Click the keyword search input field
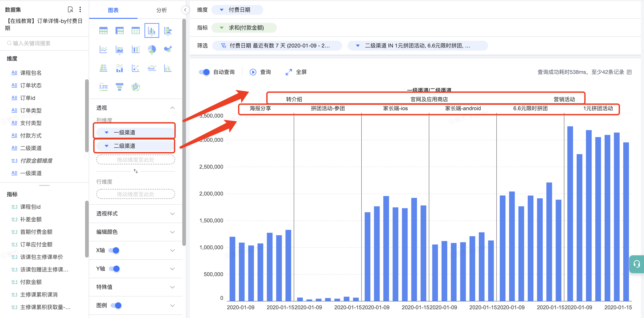This screenshot has height=318, width=644. click(x=45, y=43)
